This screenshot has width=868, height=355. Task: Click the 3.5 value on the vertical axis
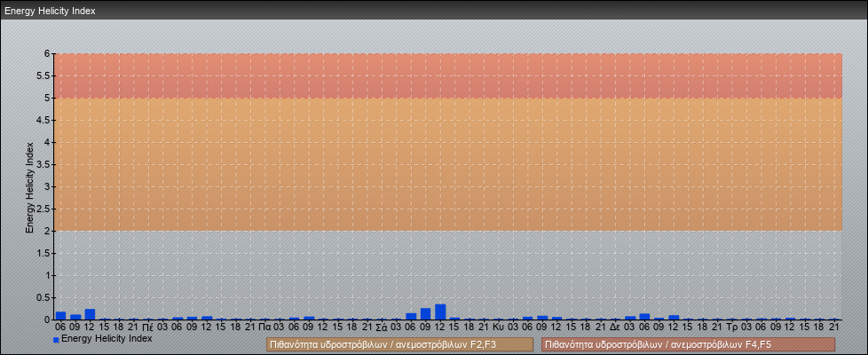pyautogui.click(x=43, y=164)
